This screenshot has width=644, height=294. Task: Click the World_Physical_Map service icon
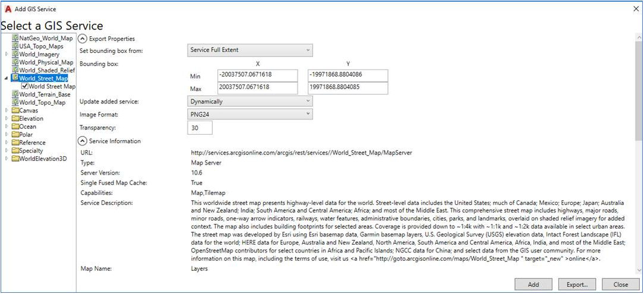(x=15, y=62)
